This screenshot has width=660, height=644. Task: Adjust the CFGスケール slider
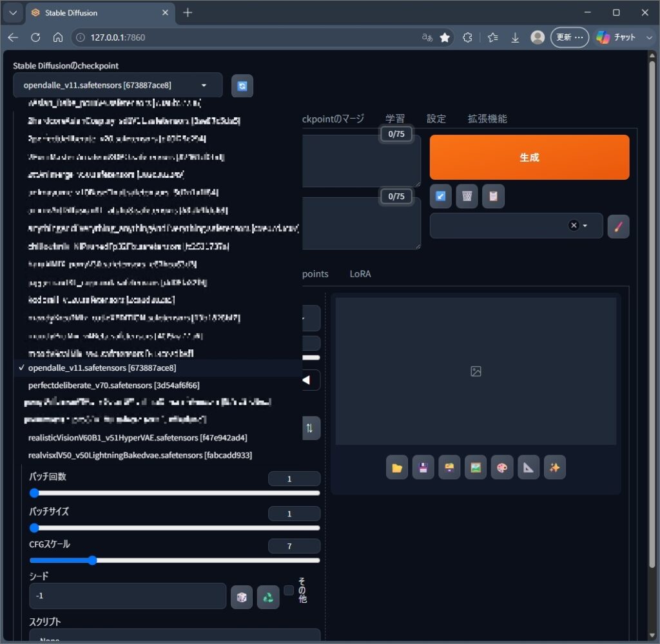tap(175, 560)
